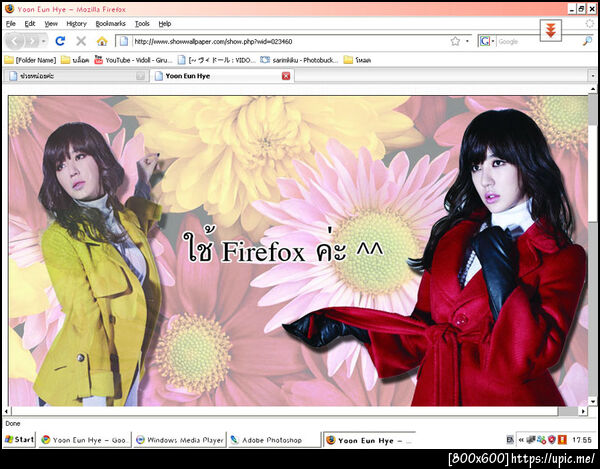Go forward with the Forward arrow button

coord(33,41)
